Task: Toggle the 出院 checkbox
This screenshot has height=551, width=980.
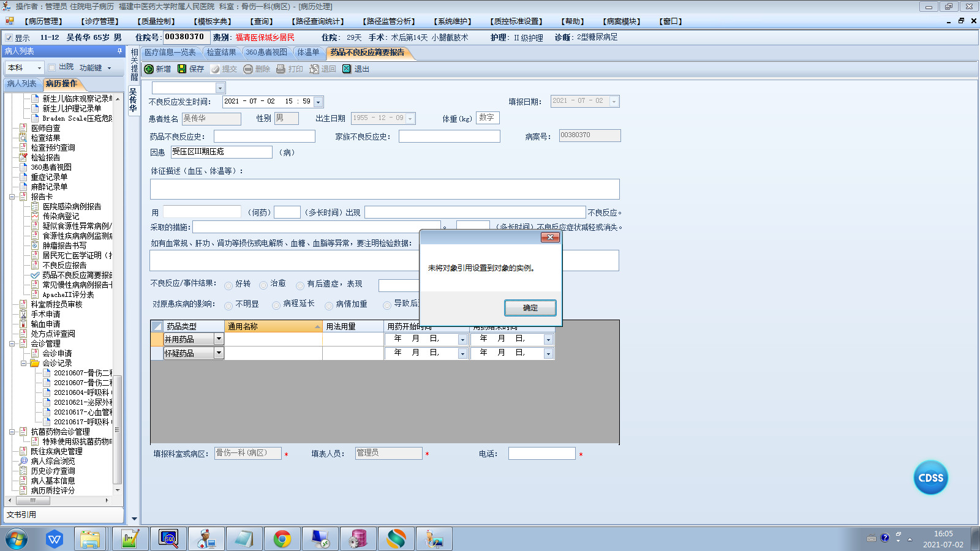Action: [x=52, y=67]
